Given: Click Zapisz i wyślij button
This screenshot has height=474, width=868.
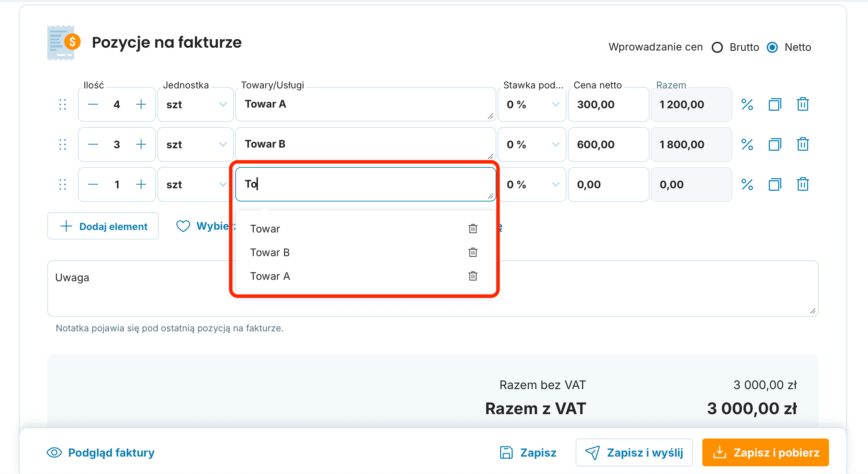Looking at the screenshot, I should pyautogui.click(x=634, y=452).
